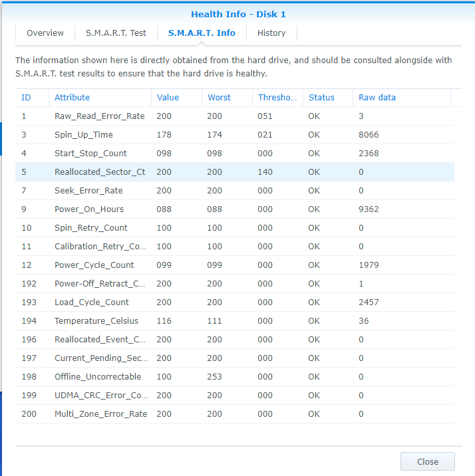Select the Power_Cycle_Count row

click(235, 265)
